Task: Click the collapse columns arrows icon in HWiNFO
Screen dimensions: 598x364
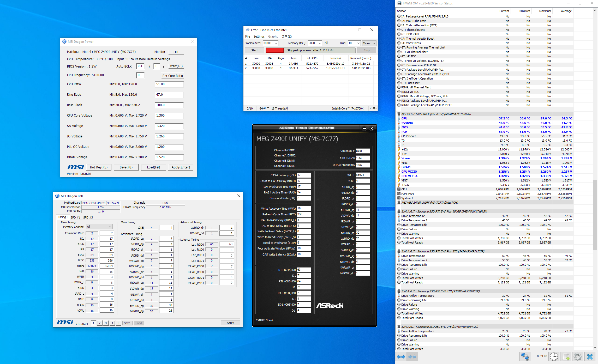Action: click(x=412, y=356)
